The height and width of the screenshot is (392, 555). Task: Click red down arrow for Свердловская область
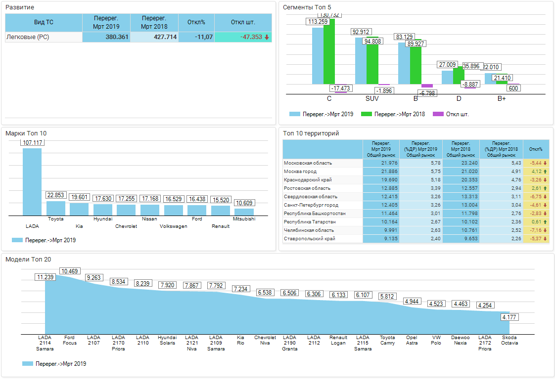(x=545, y=197)
